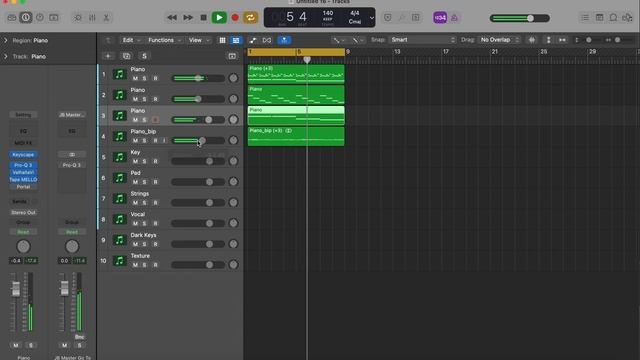Show global tracks button above track list
This screenshot has width=640, height=360.
pos(232,56)
